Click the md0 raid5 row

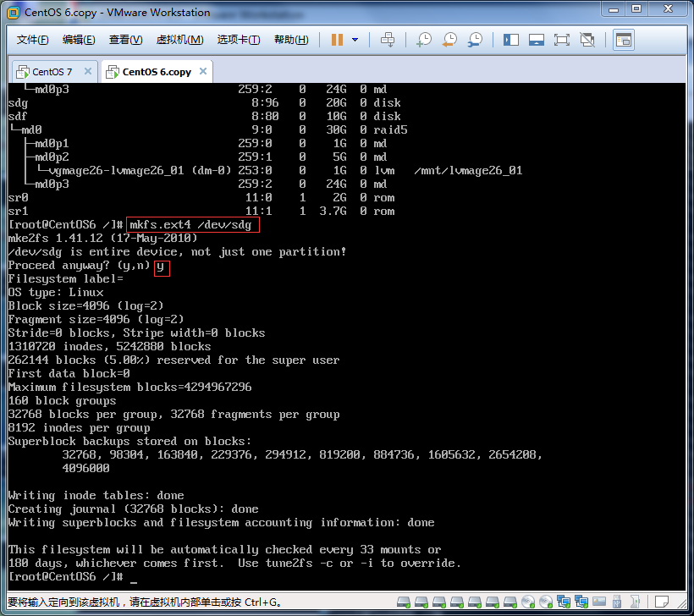point(208,129)
